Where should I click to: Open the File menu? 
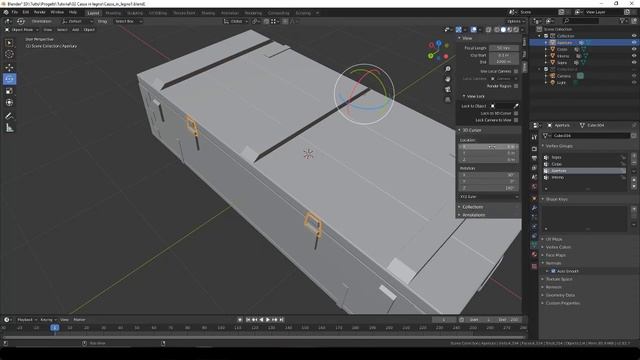[x=15, y=12]
